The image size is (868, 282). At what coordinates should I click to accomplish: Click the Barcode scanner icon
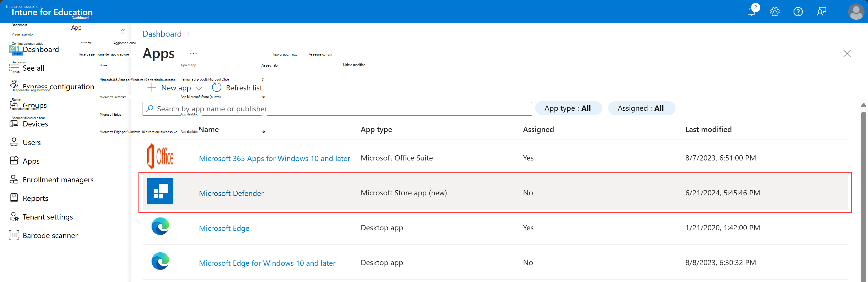[x=14, y=235]
